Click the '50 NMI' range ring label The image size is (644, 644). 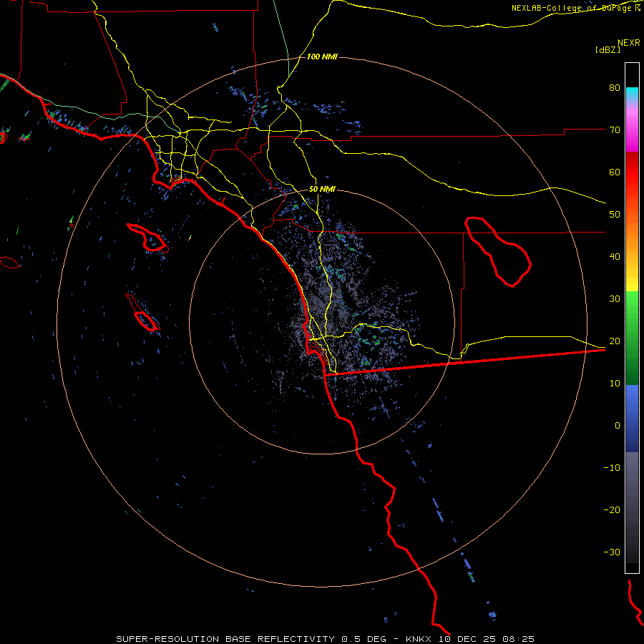[x=322, y=189]
